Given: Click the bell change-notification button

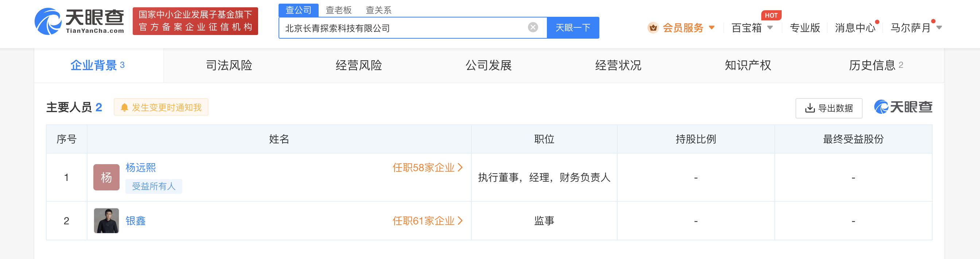Looking at the screenshot, I should click(x=161, y=107).
